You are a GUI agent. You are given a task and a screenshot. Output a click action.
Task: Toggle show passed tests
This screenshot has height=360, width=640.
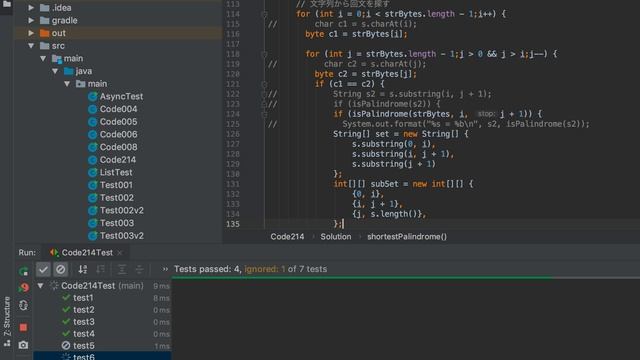tap(43, 269)
